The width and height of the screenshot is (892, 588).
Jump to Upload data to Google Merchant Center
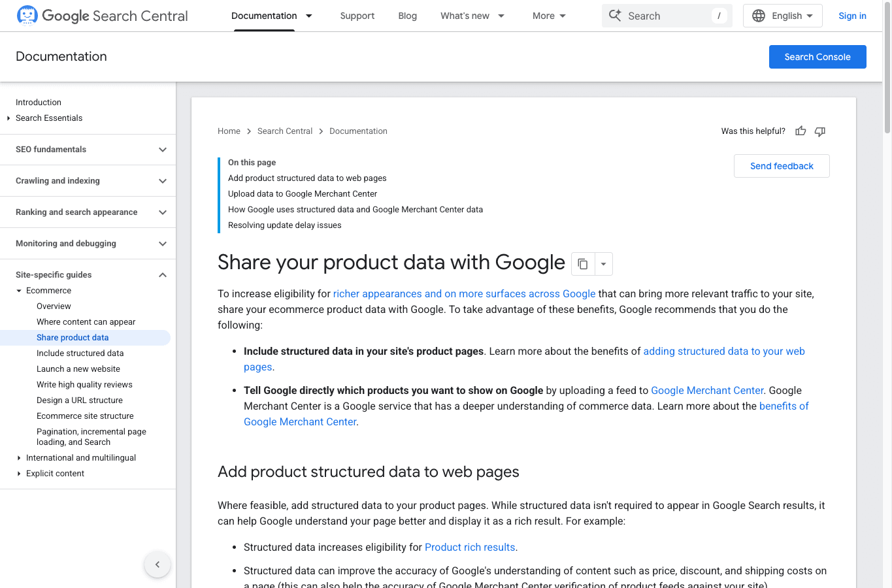[x=303, y=194]
